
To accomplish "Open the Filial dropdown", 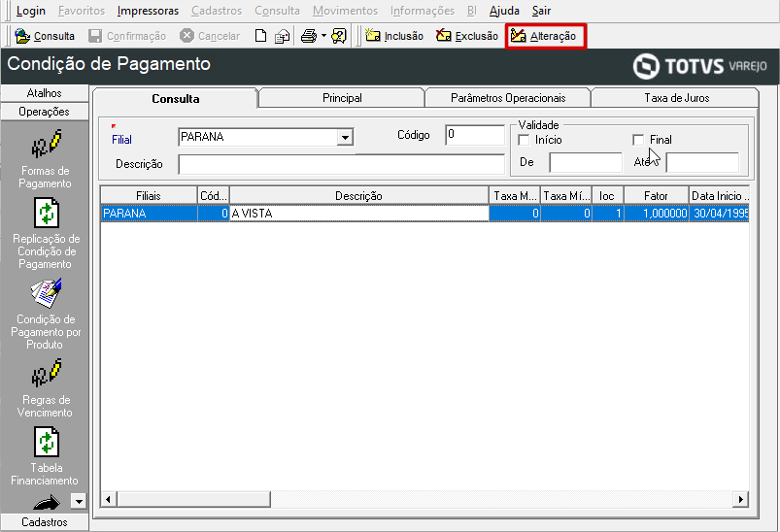I will point(345,137).
